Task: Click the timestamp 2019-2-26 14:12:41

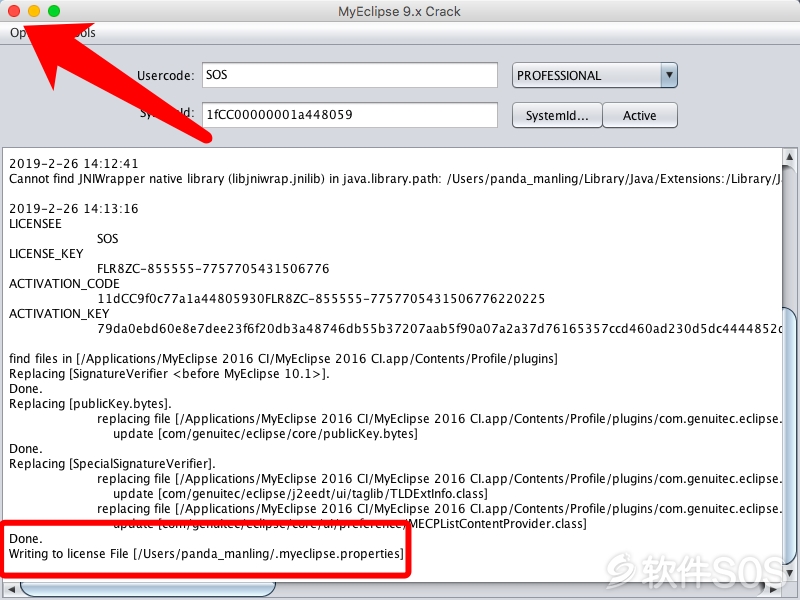Action: (x=73, y=164)
